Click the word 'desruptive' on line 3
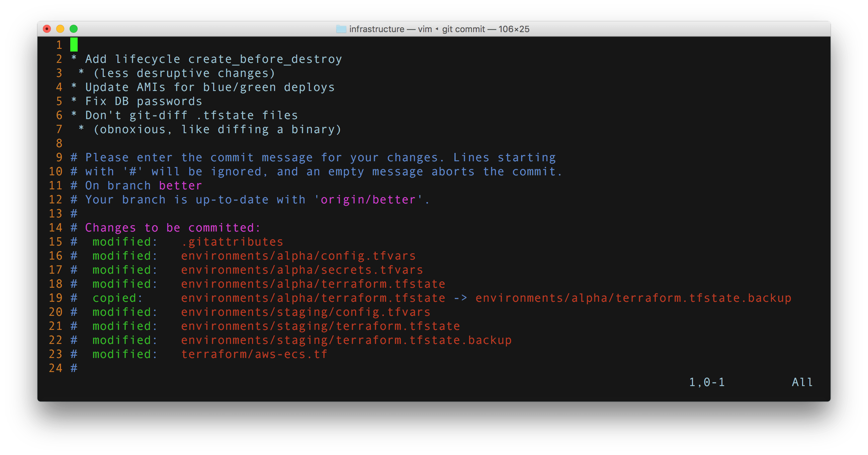868x455 pixels. click(x=173, y=73)
